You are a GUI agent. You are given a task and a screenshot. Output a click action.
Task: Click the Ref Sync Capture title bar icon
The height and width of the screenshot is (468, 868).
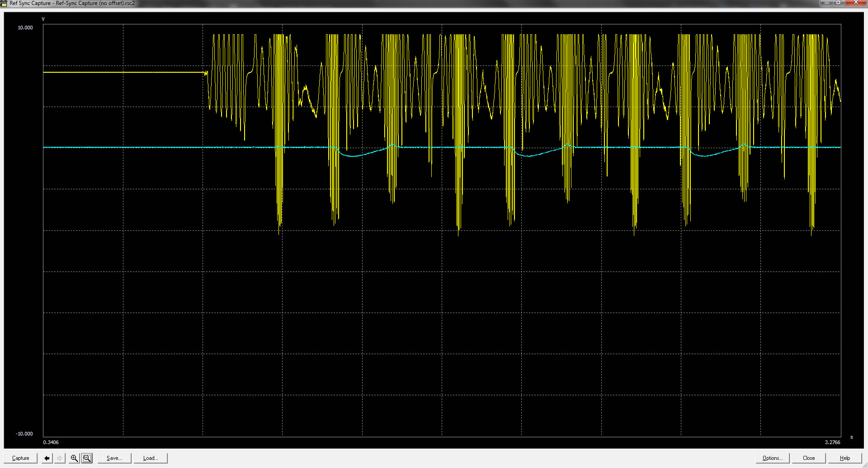click(x=4, y=3)
